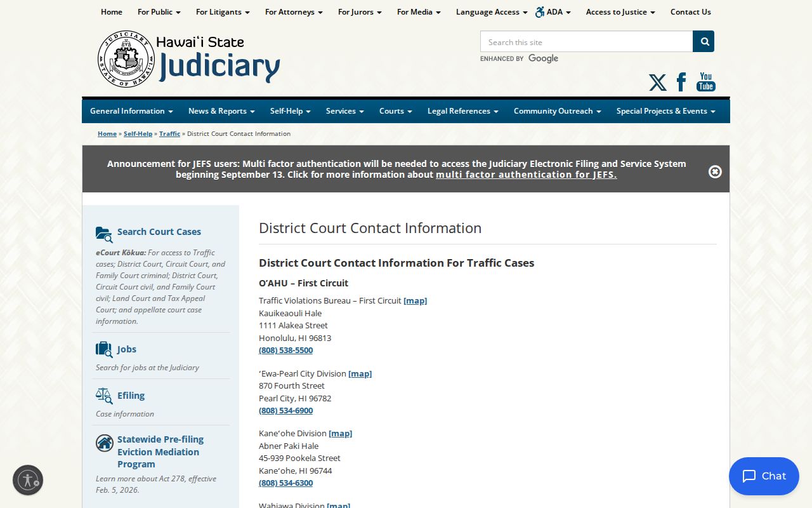Click the search magnifier button
This screenshot has width=812, height=508.
tap(704, 41)
